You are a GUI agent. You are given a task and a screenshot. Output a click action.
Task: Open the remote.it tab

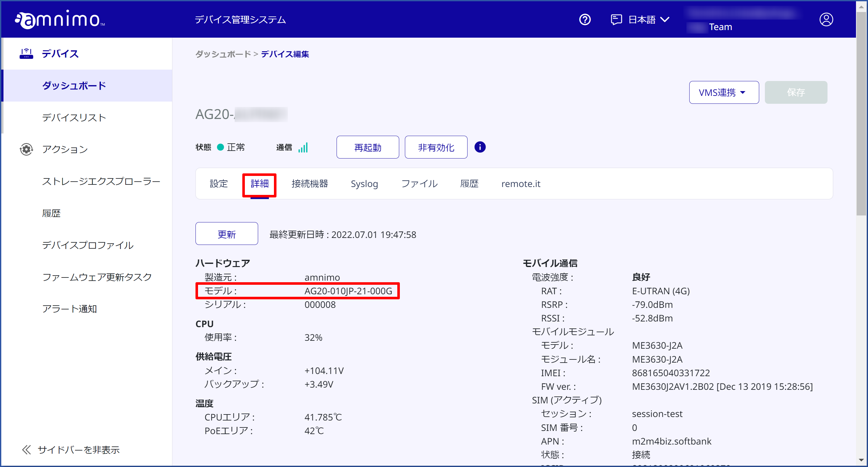point(521,184)
